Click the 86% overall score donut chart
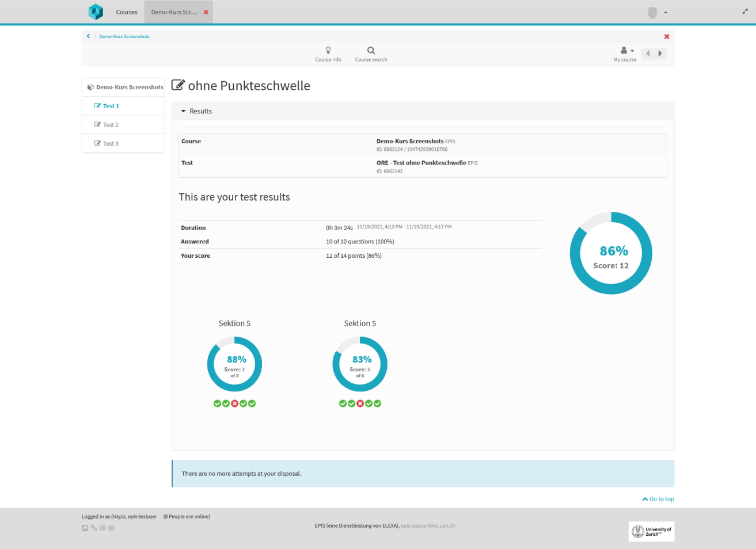The image size is (756, 549). [611, 253]
